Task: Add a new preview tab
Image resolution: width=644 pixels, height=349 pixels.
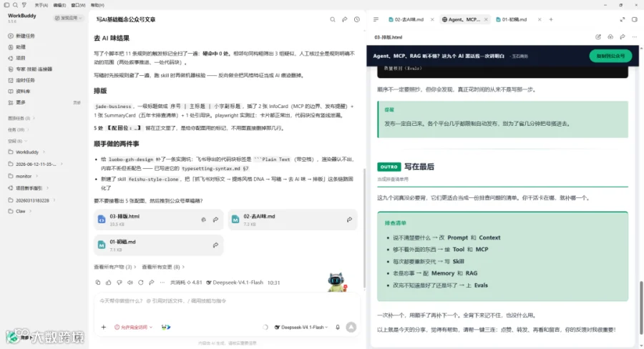Action: point(551,19)
